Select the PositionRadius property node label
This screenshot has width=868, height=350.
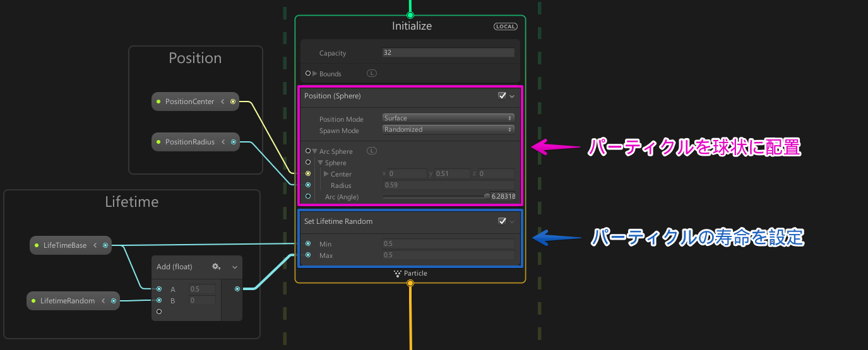(x=190, y=142)
